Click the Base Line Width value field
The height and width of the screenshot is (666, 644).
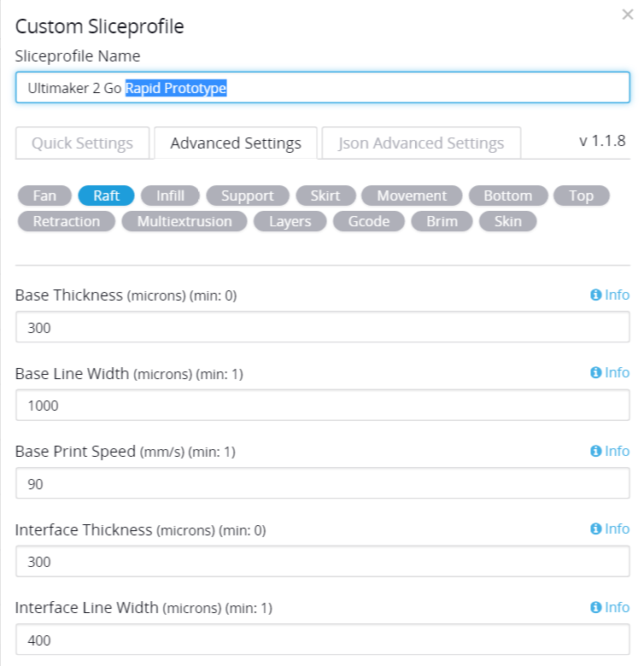[322, 406]
